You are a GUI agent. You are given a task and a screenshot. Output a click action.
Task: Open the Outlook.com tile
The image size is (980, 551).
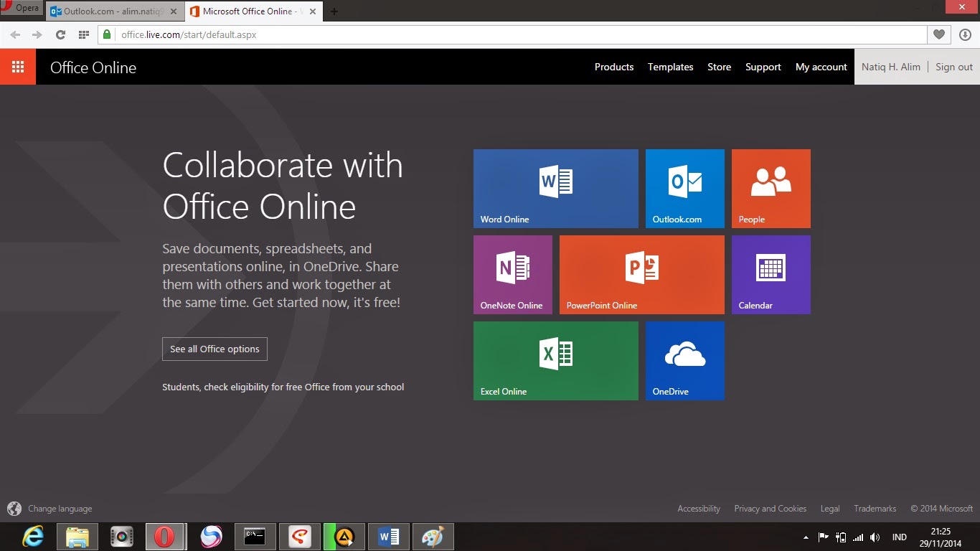click(x=684, y=189)
